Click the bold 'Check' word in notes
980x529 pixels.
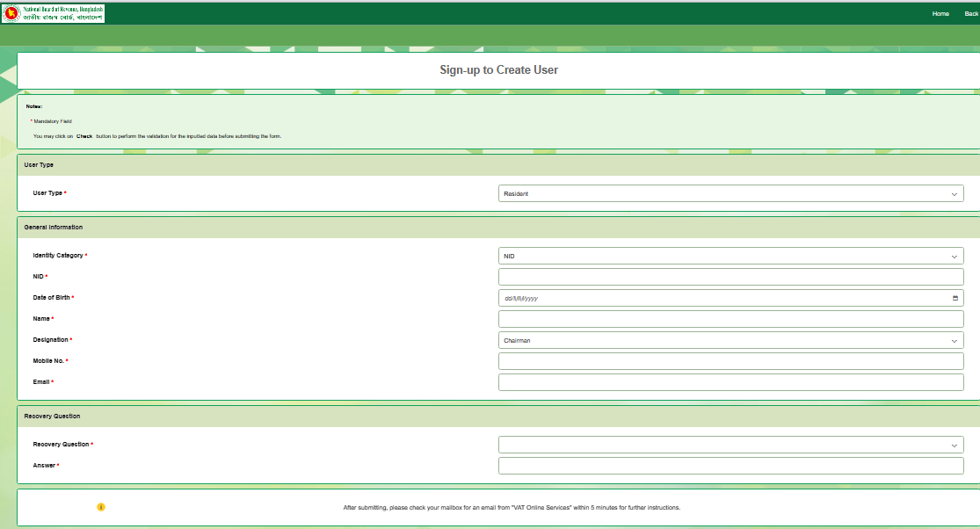pyautogui.click(x=84, y=136)
